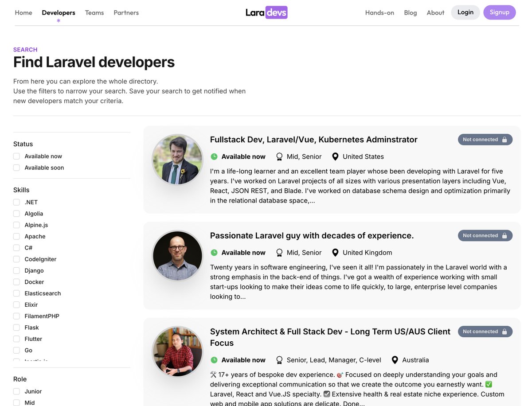532x406 pixels.
Task: Click the location pin beside United Kingdom
Action: (335, 253)
